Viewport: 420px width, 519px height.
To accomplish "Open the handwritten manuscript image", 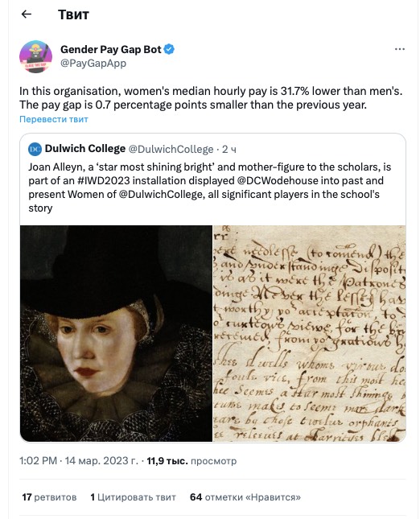I will [310, 333].
